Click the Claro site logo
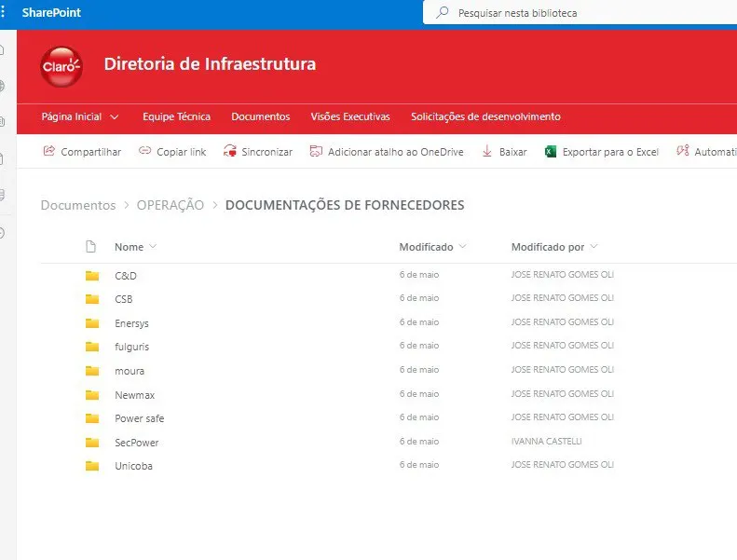737x560 pixels. coord(61,66)
